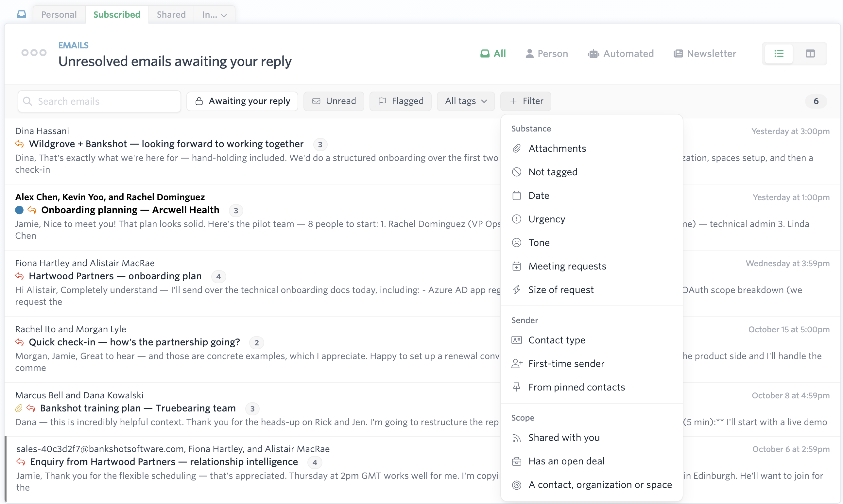Click the + Filter button
Image resolution: width=843 pixels, height=504 pixels.
[526, 101]
